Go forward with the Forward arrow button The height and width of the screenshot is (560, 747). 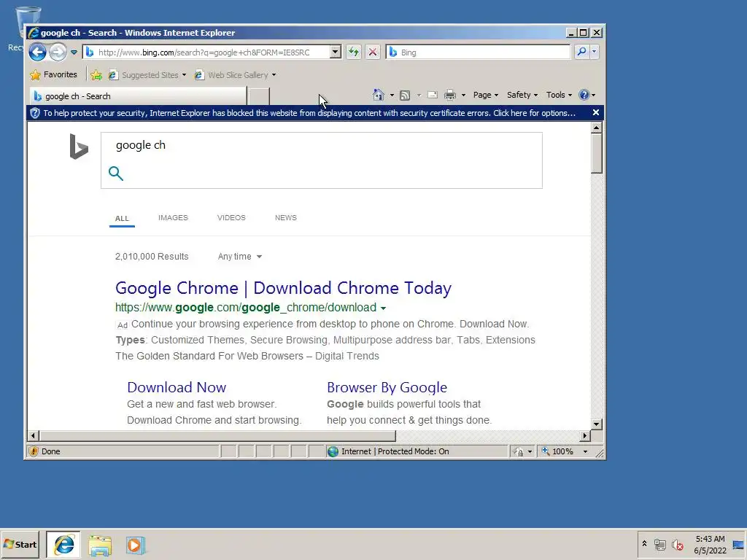click(58, 52)
